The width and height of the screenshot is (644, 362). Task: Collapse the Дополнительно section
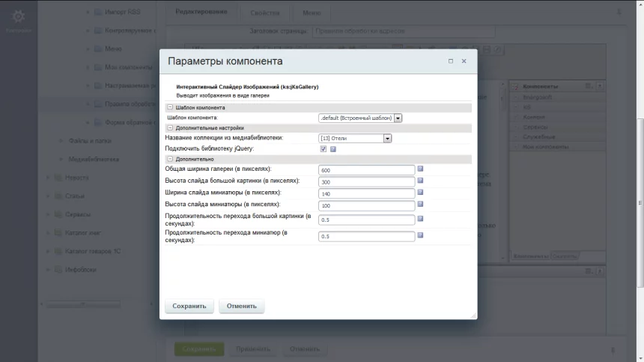(x=170, y=159)
